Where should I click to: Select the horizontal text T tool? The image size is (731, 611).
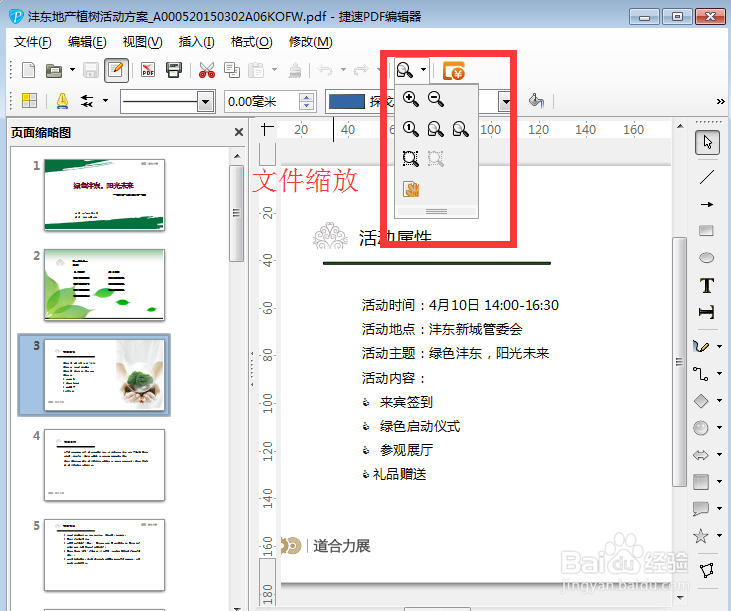click(707, 285)
